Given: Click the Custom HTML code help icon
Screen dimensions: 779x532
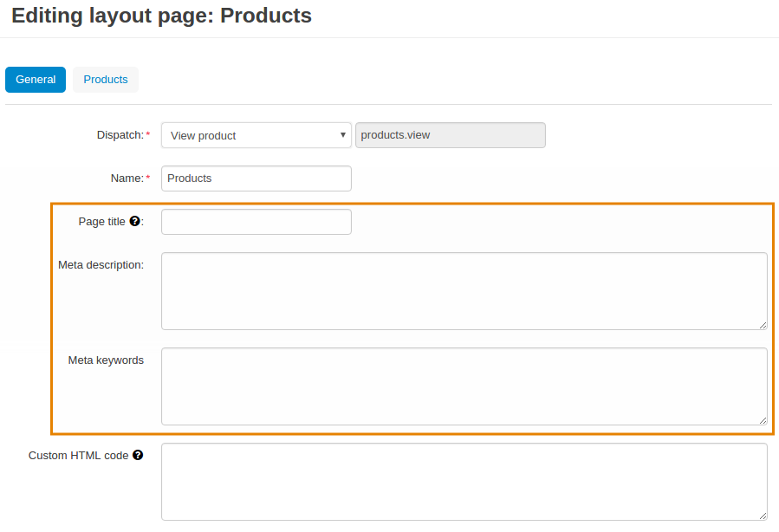Looking at the screenshot, I should (138, 455).
